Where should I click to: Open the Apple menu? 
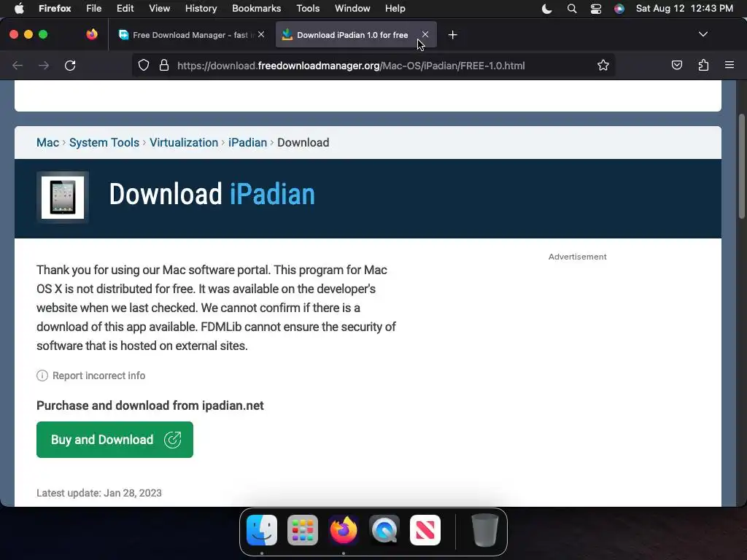[x=18, y=9]
